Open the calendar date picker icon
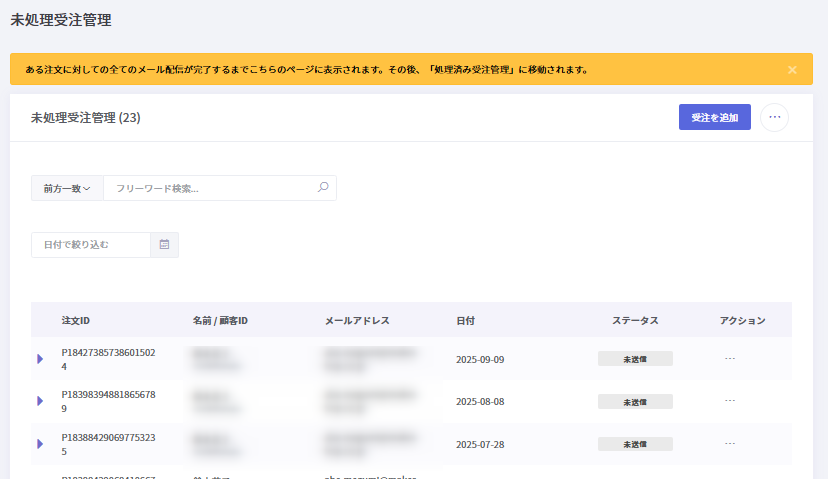828x479 pixels. [x=164, y=244]
